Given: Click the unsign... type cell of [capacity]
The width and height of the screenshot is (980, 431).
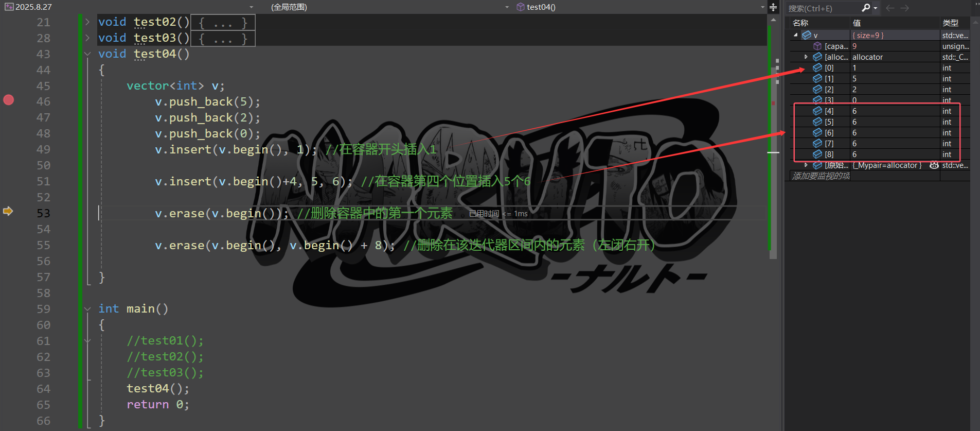Looking at the screenshot, I should 955,46.
